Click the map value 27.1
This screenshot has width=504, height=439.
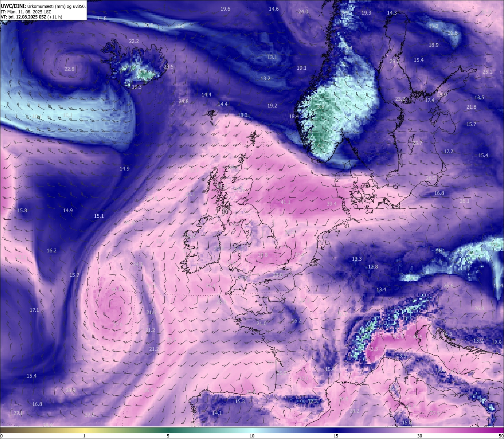[x=18, y=413]
